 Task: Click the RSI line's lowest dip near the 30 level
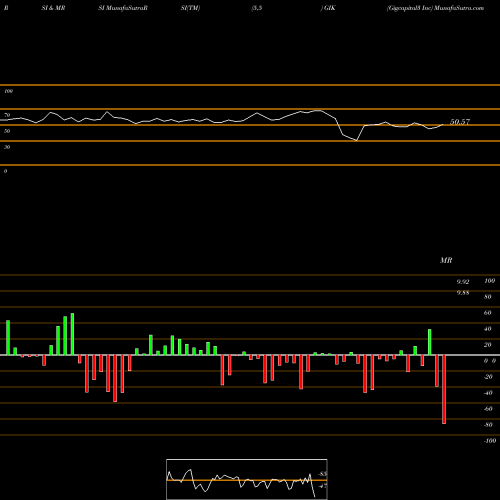click(x=356, y=140)
